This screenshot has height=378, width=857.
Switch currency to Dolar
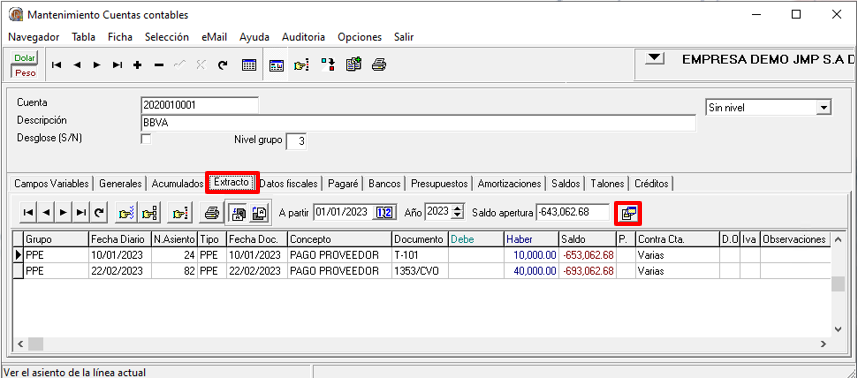click(x=24, y=58)
